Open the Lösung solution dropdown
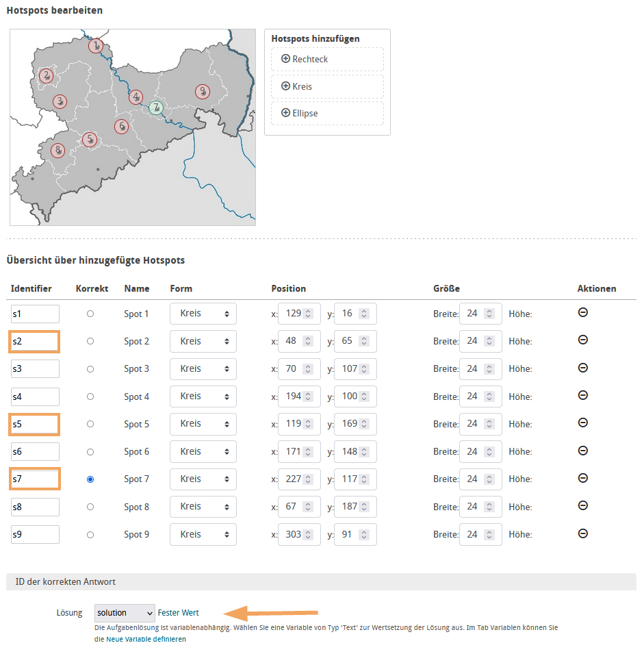The width and height of the screenshot is (644, 654). click(x=124, y=614)
